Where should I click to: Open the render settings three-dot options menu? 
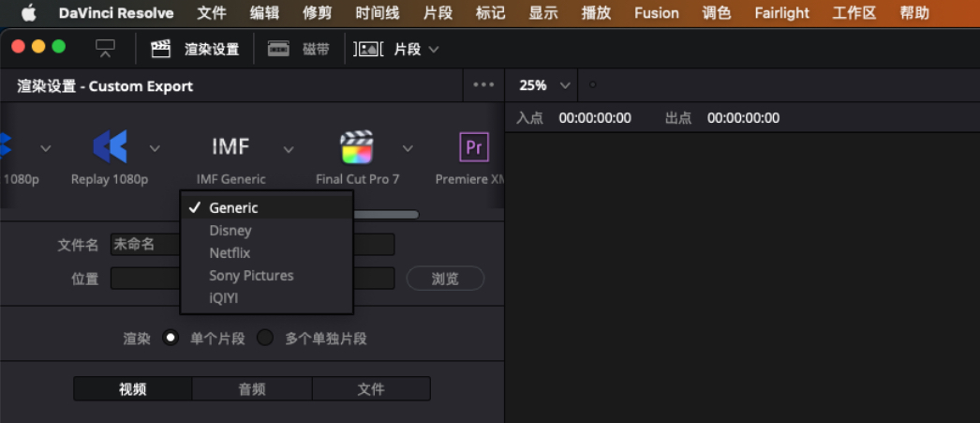[483, 85]
